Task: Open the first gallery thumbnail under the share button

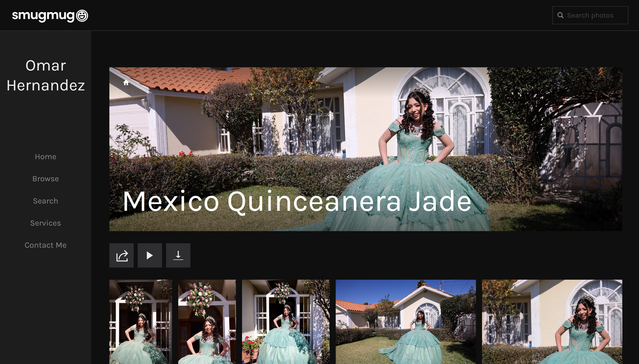Action: pyautogui.click(x=141, y=322)
